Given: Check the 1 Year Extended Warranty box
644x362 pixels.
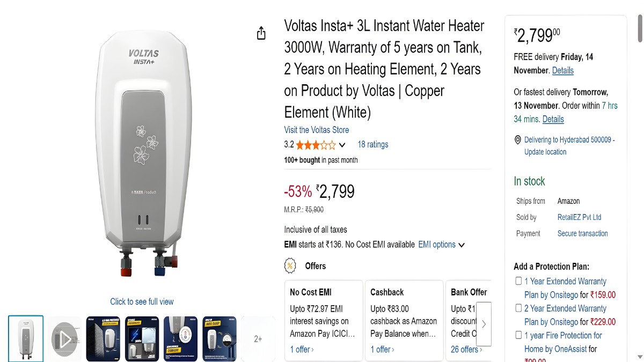Looking at the screenshot, I should (518, 281).
